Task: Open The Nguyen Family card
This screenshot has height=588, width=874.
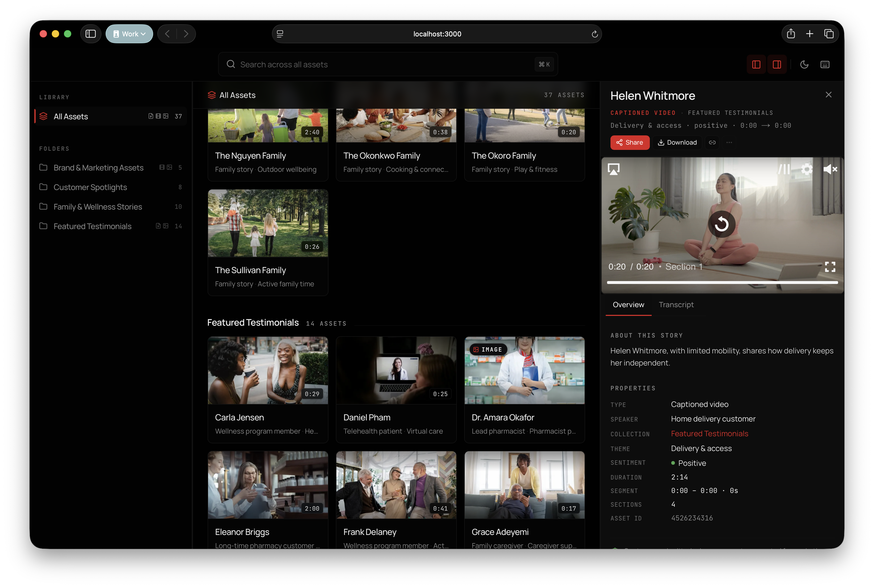Action: tap(268, 145)
